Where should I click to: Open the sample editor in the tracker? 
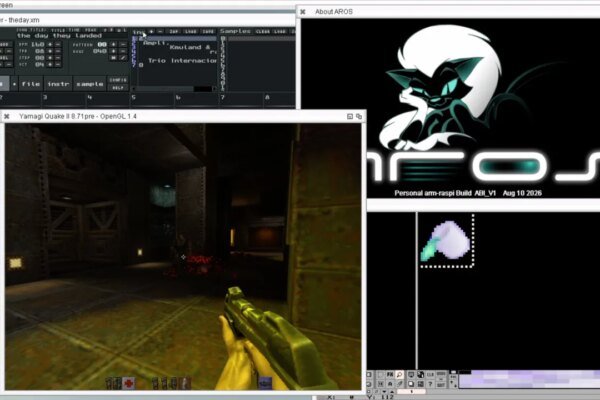(90, 84)
